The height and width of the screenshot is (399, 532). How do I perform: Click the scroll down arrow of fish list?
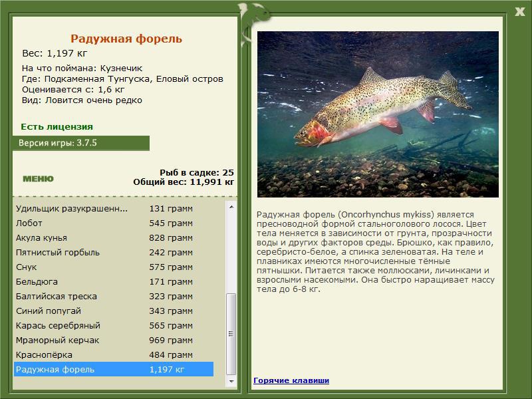(231, 381)
